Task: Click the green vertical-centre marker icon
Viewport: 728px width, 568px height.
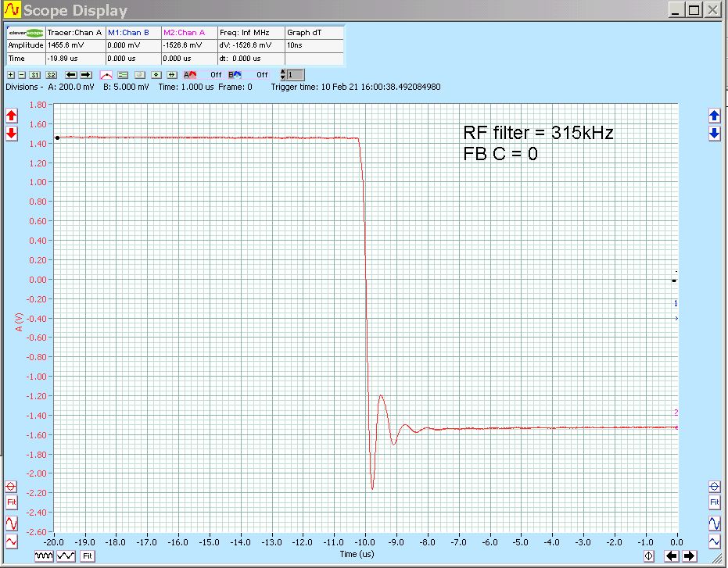Action: click(x=156, y=75)
